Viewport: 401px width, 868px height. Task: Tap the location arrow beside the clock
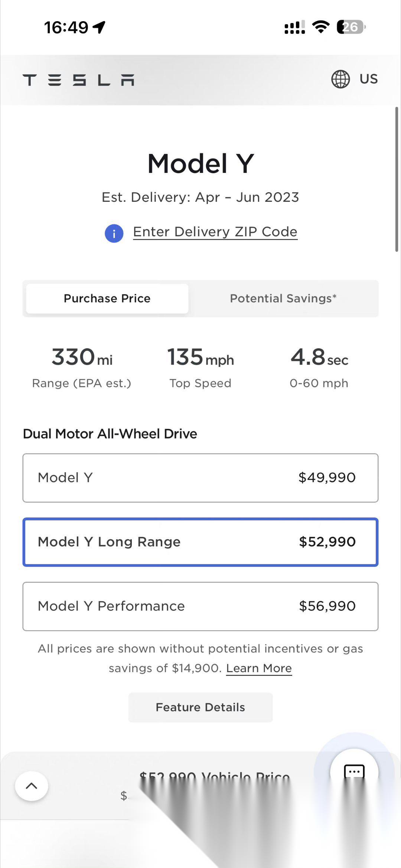99,27
